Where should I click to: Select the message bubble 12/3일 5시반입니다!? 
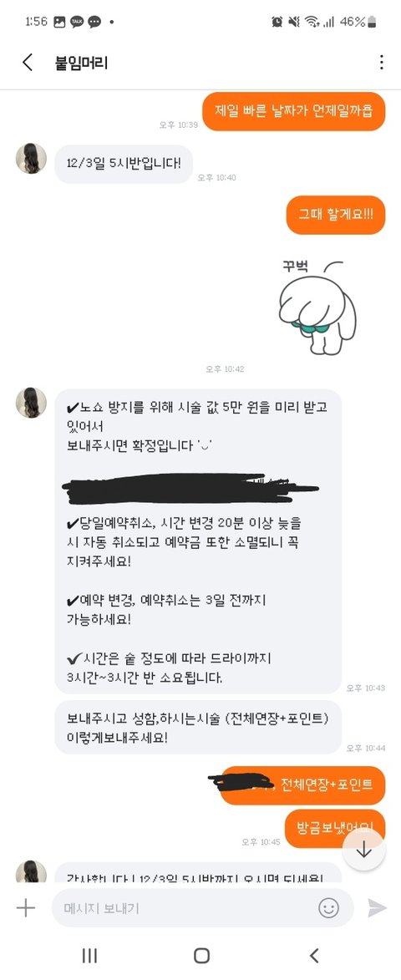[x=124, y=165]
